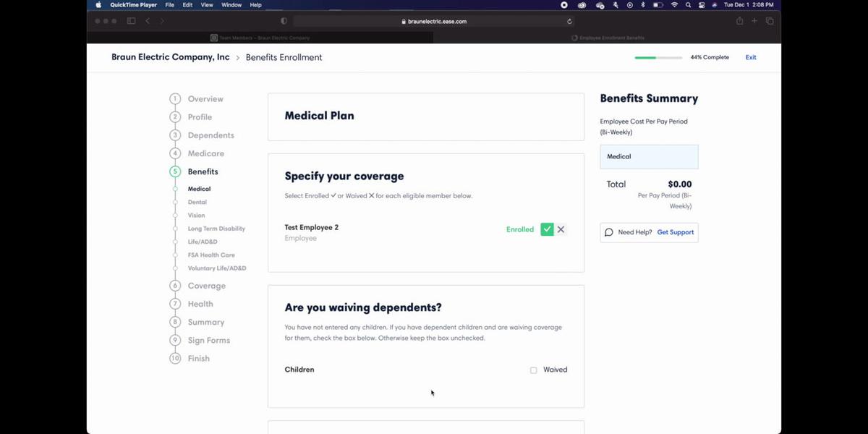Click the Get Support link
Viewport: 868px width, 434px height.
(675, 232)
